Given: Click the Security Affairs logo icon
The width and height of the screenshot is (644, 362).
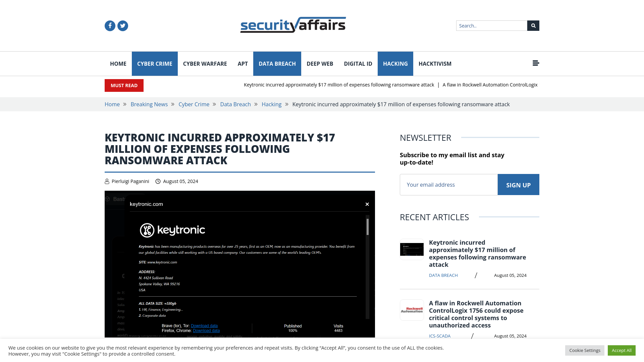Looking at the screenshot, I should click(x=293, y=24).
